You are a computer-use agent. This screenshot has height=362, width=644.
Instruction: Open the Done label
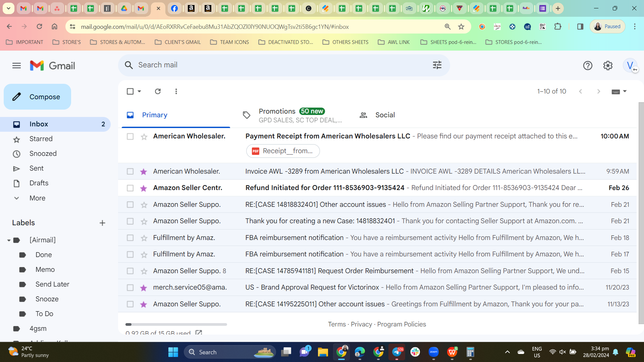44,255
